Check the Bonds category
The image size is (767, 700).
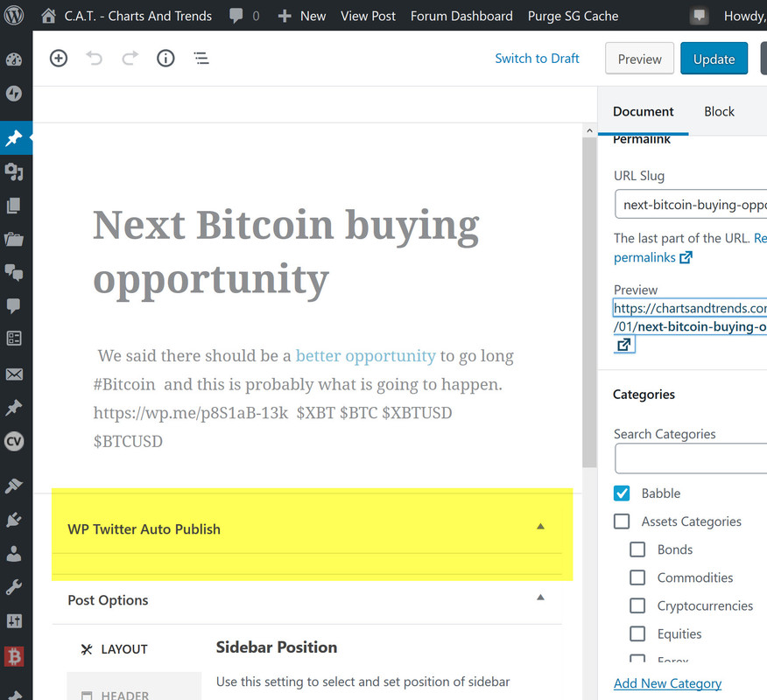click(x=637, y=549)
